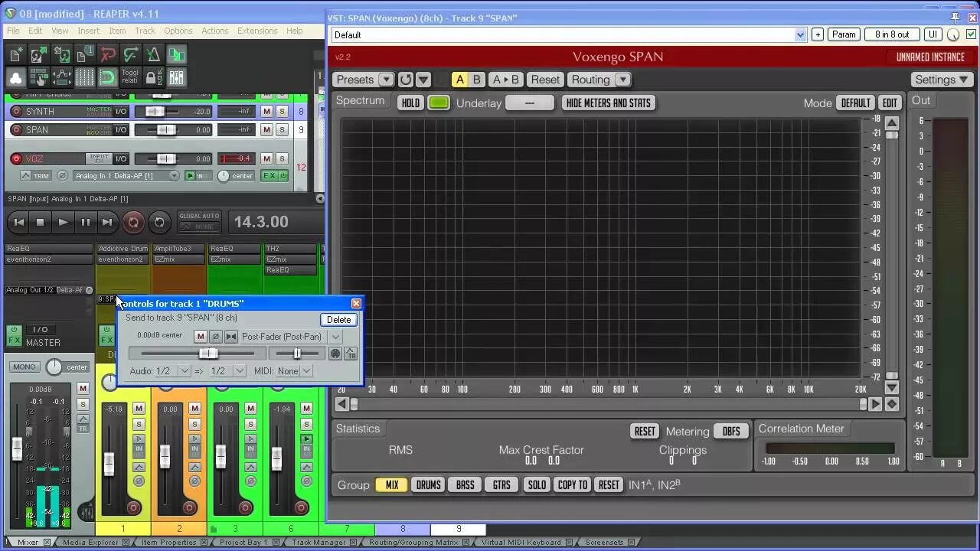Open the File menu
The image size is (980, 551).
pyautogui.click(x=13, y=31)
